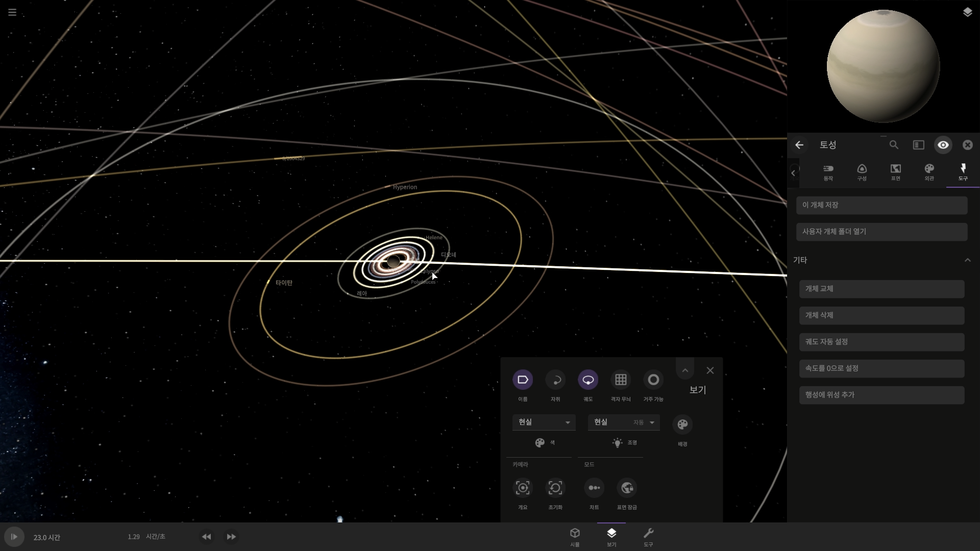Open background (배경) palette icon
980x551 pixels.
682,424
